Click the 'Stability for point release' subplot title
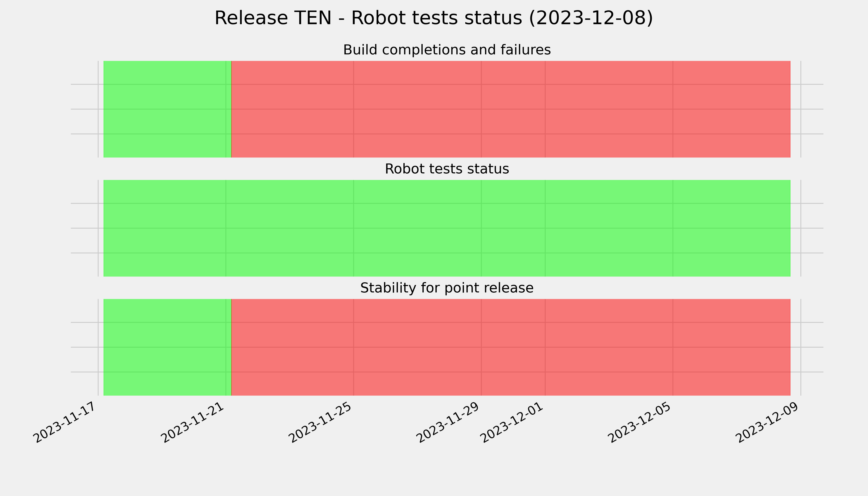 point(447,288)
